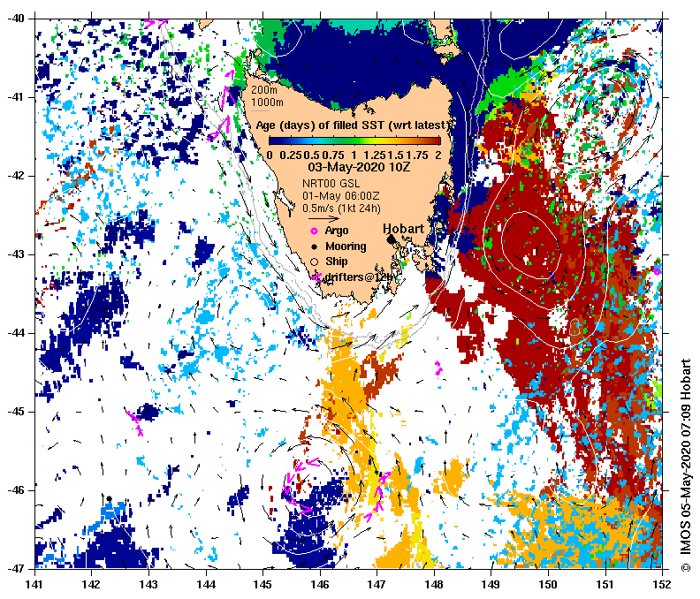The width and height of the screenshot is (700, 599).
Task: Click the current-speed reference arrow in legend
Action: coord(323,219)
